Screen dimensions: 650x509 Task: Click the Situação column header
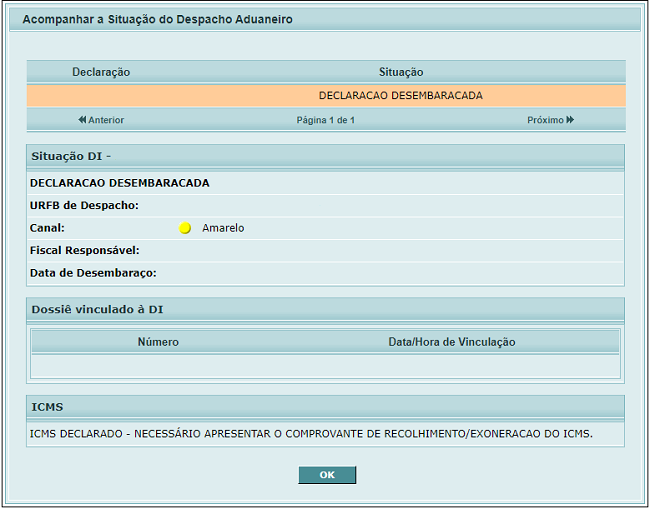tap(401, 72)
